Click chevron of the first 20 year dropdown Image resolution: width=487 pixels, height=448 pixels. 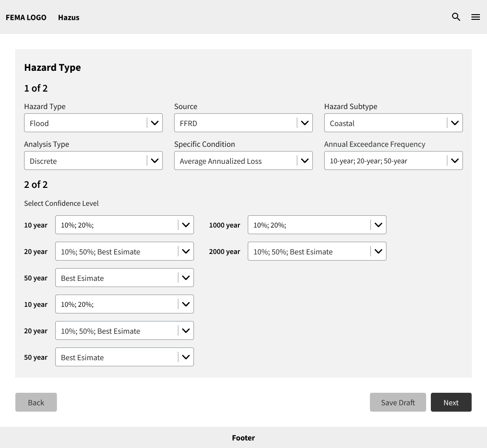[186, 252]
